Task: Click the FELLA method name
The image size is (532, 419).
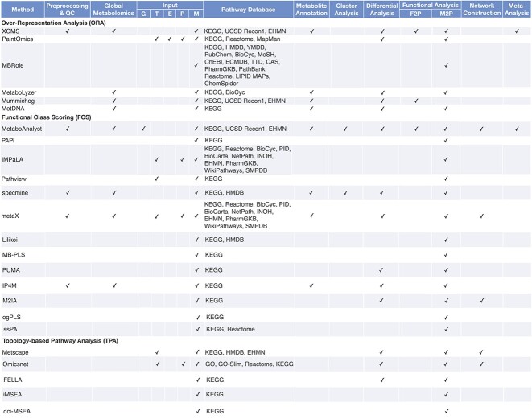Action: point(13,380)
